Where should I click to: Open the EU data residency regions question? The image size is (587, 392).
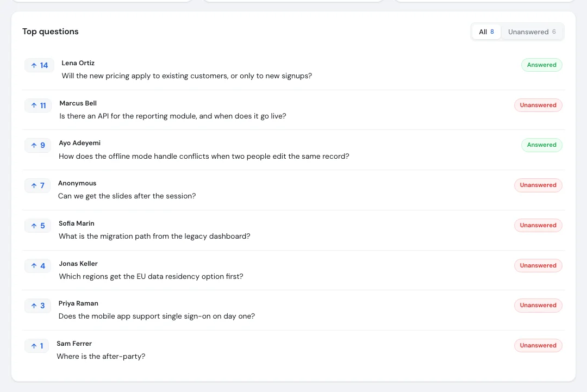coord(151,276)
